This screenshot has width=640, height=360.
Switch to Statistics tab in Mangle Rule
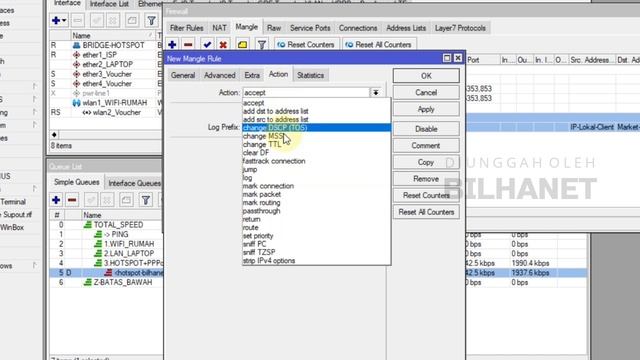[x=310, y=76]
